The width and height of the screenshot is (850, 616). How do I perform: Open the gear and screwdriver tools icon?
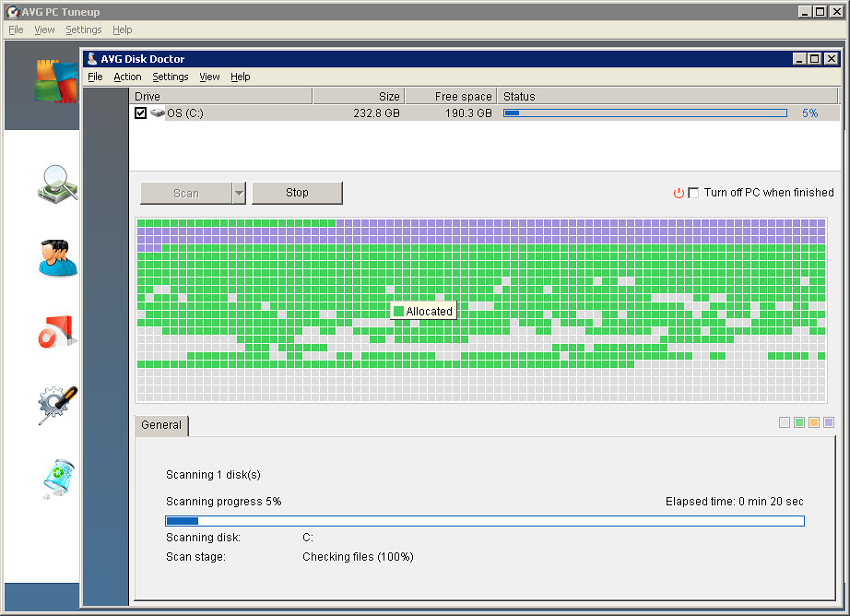(58, 405)
